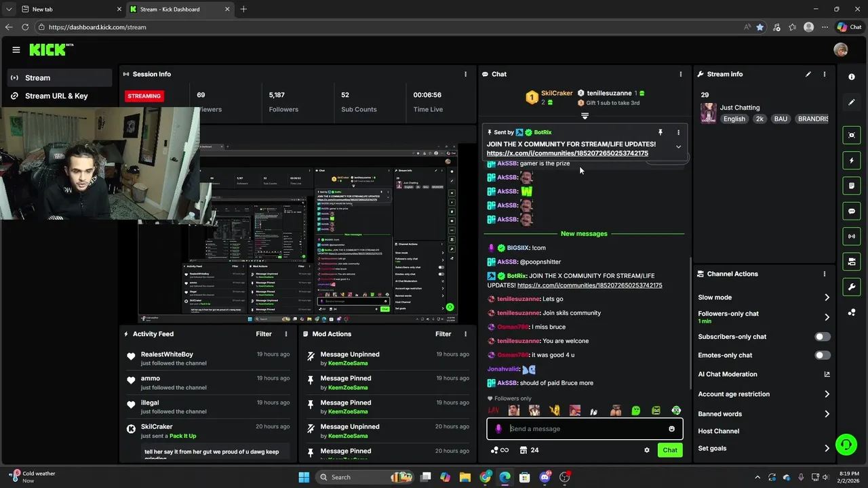This screenshot has width=868, height=488.
Task: Open Channel Actions three-dot menu
Action: [825, 274]
